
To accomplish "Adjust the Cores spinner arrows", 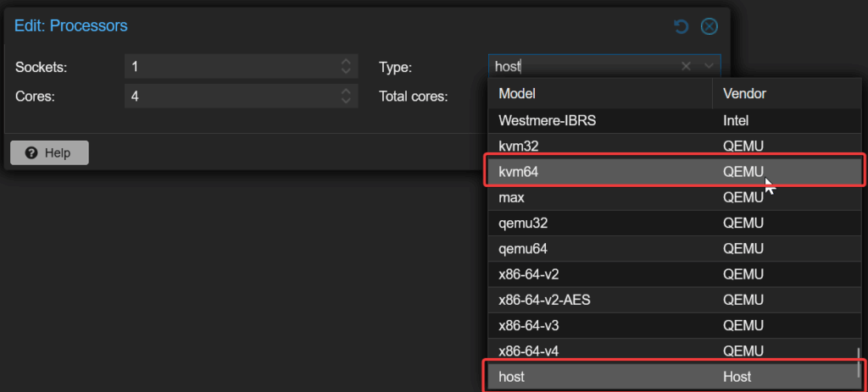I will pyautogui.click(x=346, y=97).
